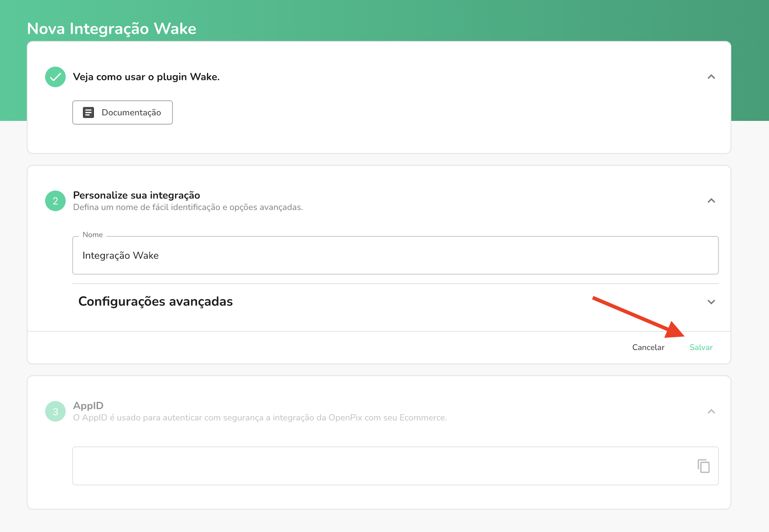Click the 'Configurações avançadas' heading
Viewport: 769px width, 532px height.
(155, 301)
